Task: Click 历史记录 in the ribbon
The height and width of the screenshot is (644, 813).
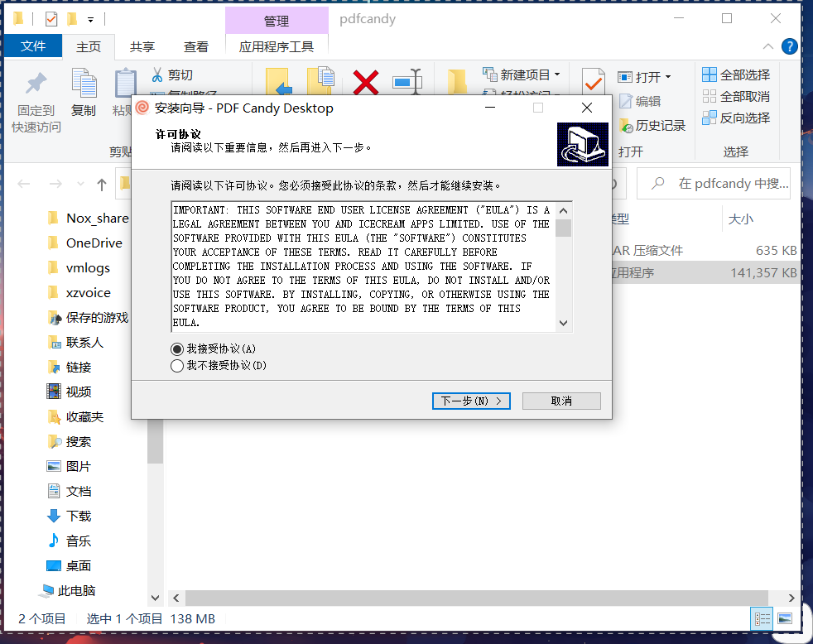Action: (652, 126)
